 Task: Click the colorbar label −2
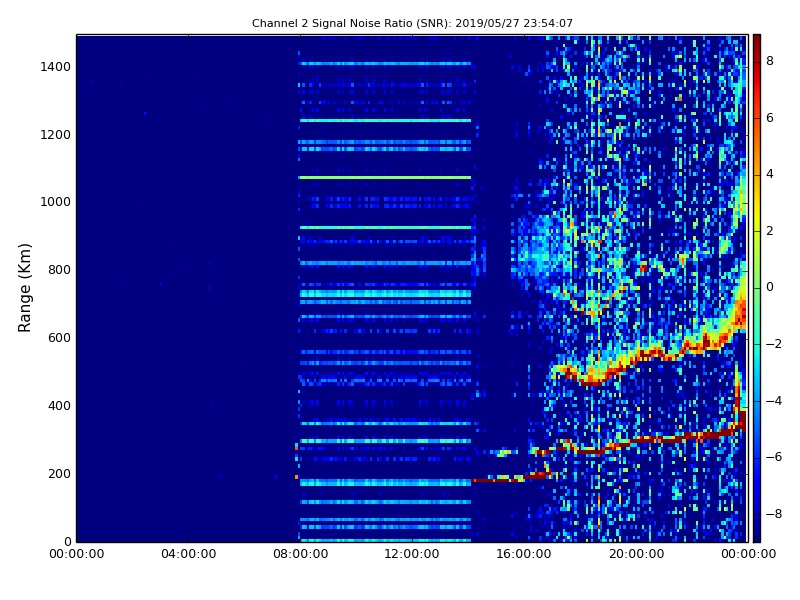click(x=773, y=344)
